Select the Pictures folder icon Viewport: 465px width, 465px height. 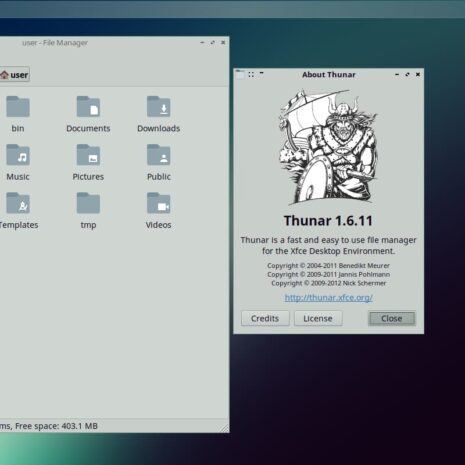88,155
